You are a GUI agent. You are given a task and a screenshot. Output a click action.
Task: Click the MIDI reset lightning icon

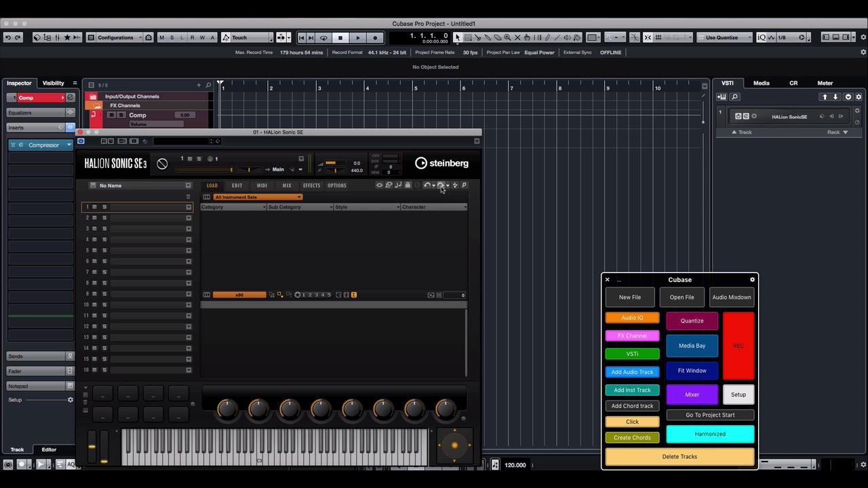455,185
